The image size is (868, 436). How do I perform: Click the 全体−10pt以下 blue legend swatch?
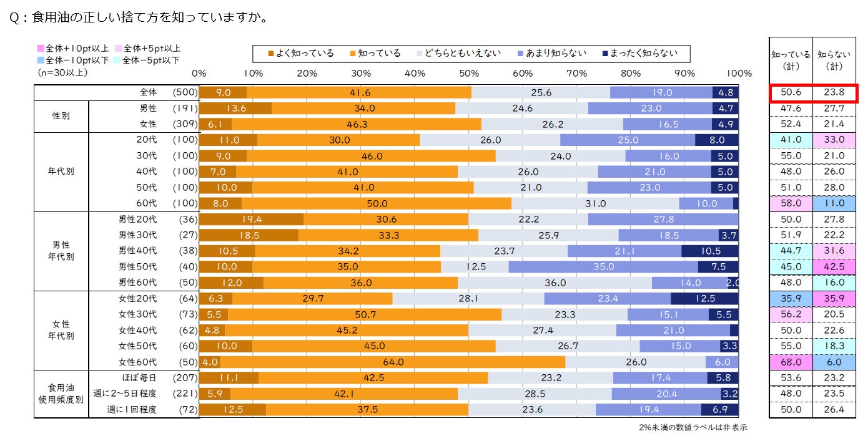(x=41, y=61)
